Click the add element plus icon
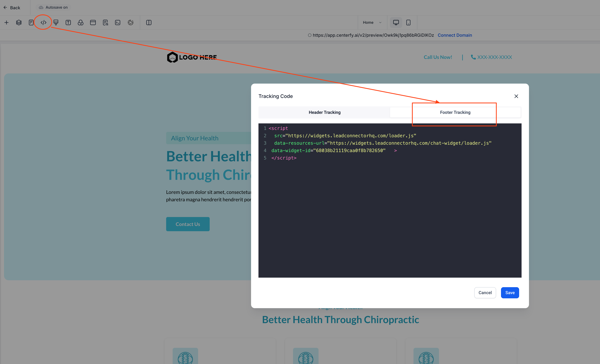The height and width of the screenshot is (364, 600). coord(7,23)
